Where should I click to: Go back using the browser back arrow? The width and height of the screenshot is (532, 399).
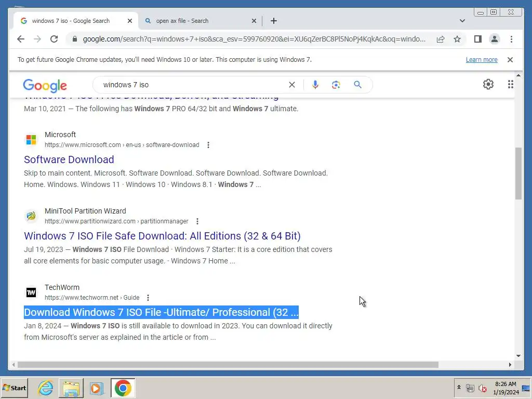(x=21, y=39)
